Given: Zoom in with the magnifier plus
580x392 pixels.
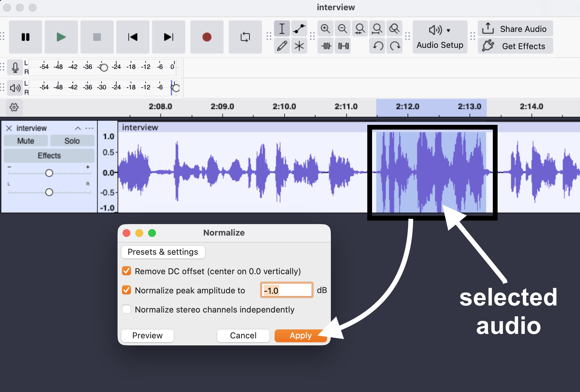Looking at the screenshot, I should 325,29.
